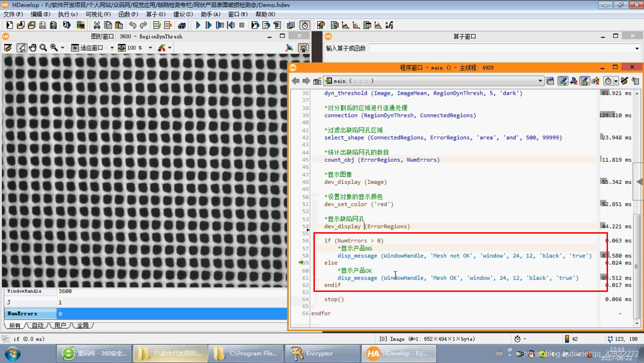
Task: Click the count_obj code line
Action: point(382,160)
